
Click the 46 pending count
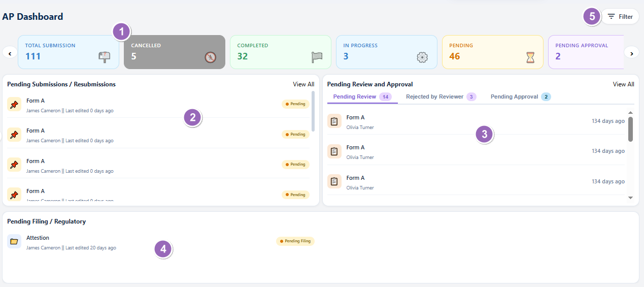(x=455, y=56)
